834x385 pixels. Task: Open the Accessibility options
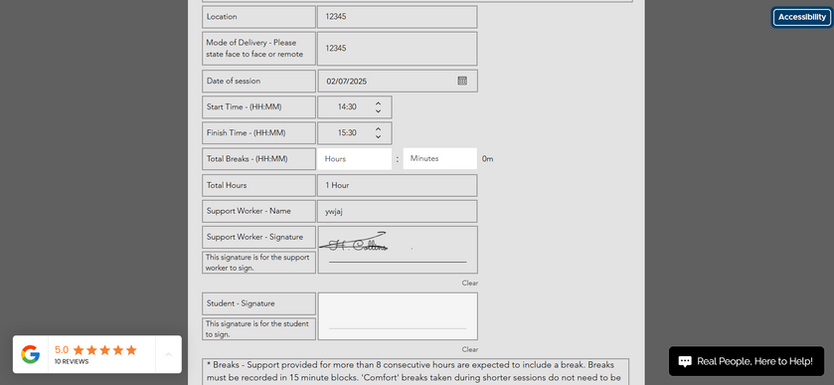(802, 17)
